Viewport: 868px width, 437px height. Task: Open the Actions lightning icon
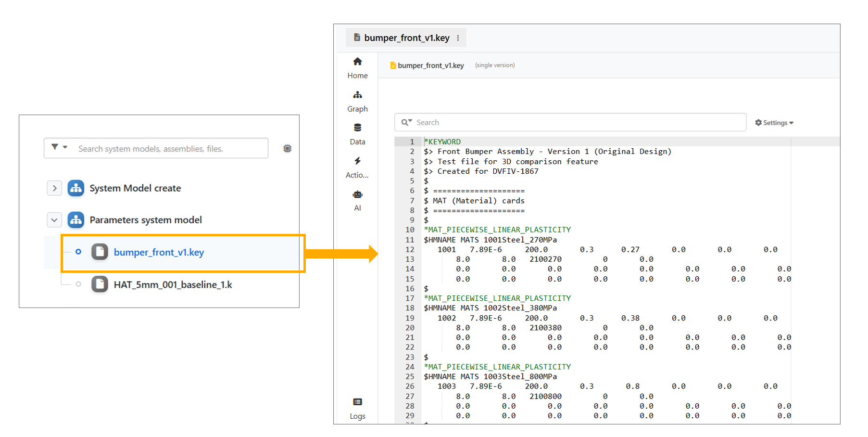point(357,161)
